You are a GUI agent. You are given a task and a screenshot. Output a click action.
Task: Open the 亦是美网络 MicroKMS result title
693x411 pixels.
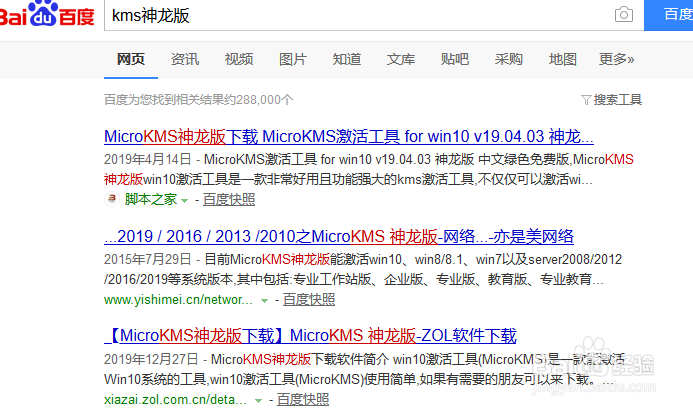click(339, 236)
